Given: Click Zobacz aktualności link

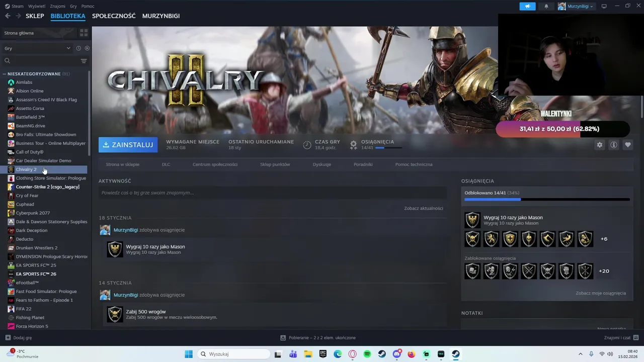Looking at the screenshot, I should point(424,208).
